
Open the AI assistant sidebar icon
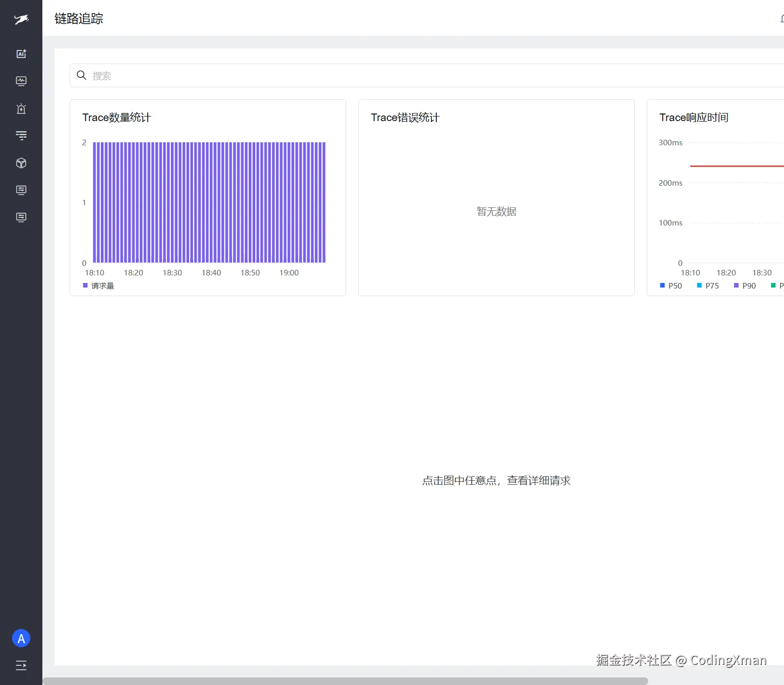point(21,54)
